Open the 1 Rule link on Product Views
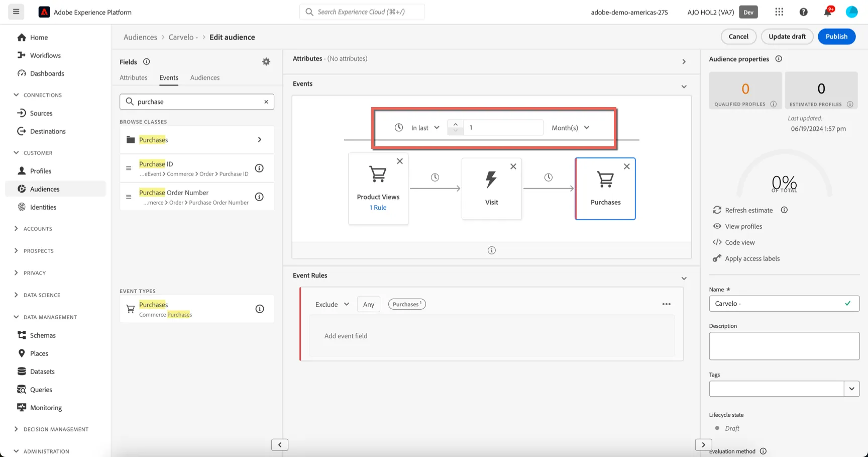868x457 pixels. point(378,208)
